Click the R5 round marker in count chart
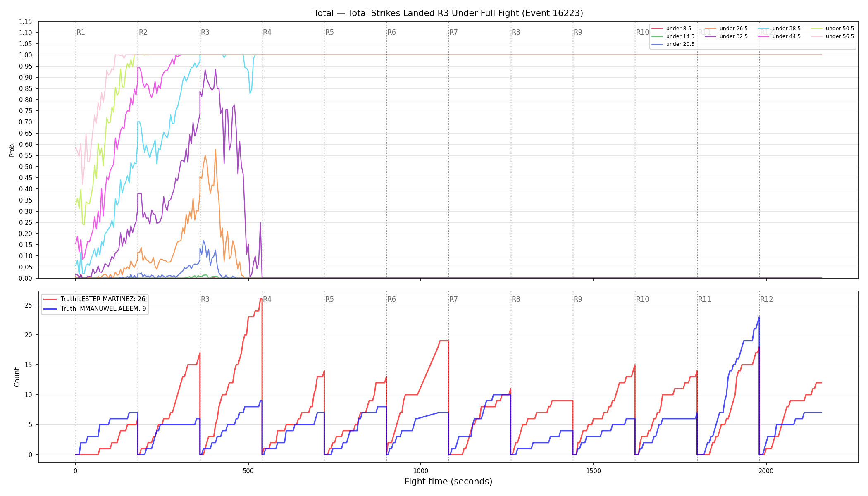868x496 pixels. [x=329, y=299]
